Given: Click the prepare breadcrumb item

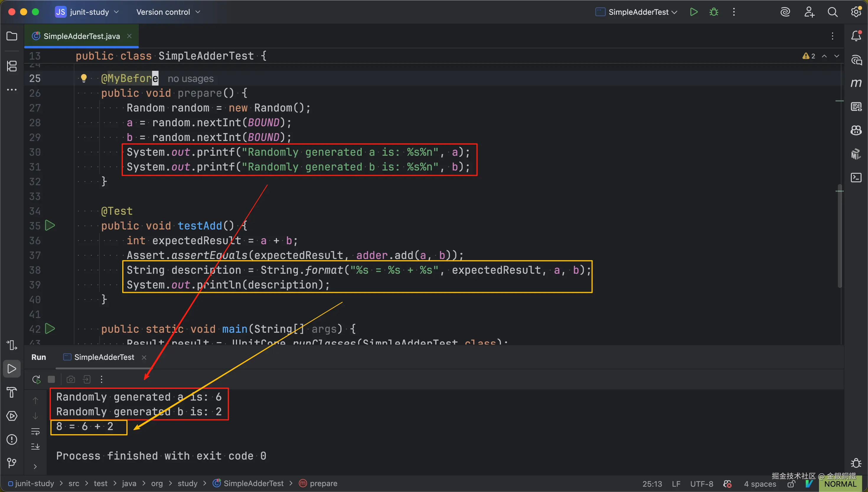Looking at the screenshot, I should (323, 483).
